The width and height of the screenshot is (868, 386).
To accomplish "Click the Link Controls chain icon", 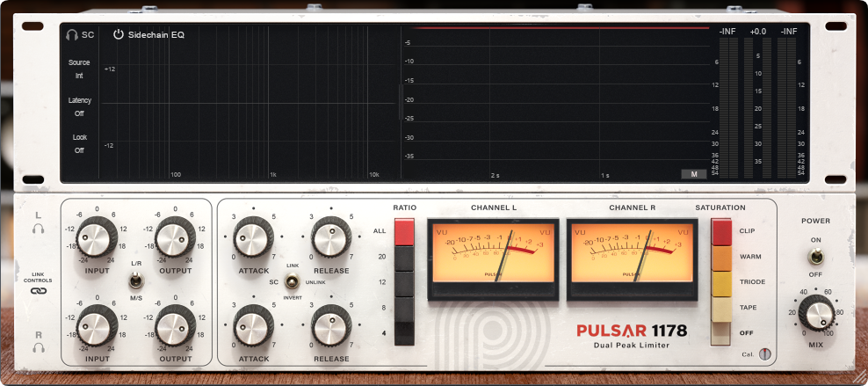I will click(38, 291).
